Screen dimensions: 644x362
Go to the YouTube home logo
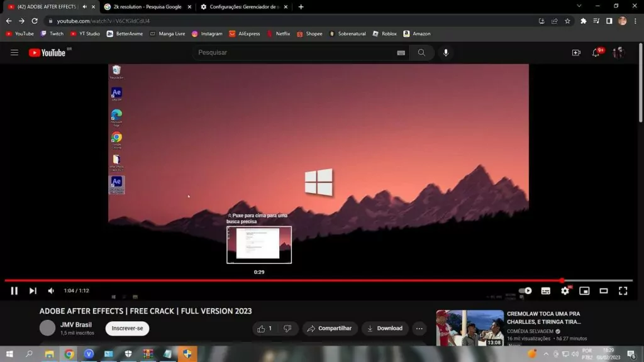tap(47, 53)
